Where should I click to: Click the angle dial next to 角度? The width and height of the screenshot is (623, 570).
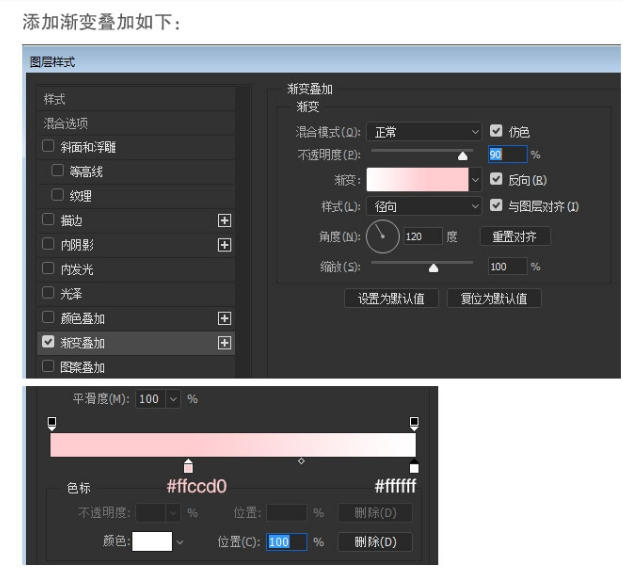coord(382,237)
